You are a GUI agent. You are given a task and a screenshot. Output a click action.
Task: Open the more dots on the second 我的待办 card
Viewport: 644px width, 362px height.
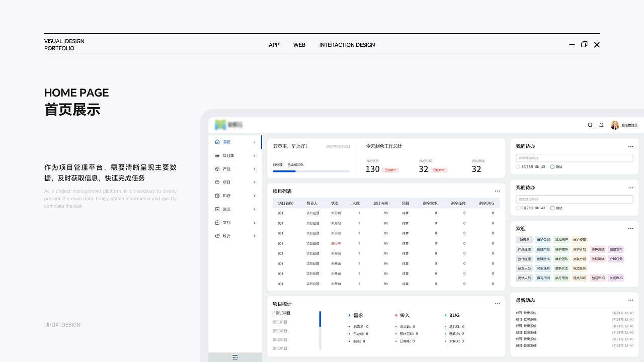coord(630,188)
